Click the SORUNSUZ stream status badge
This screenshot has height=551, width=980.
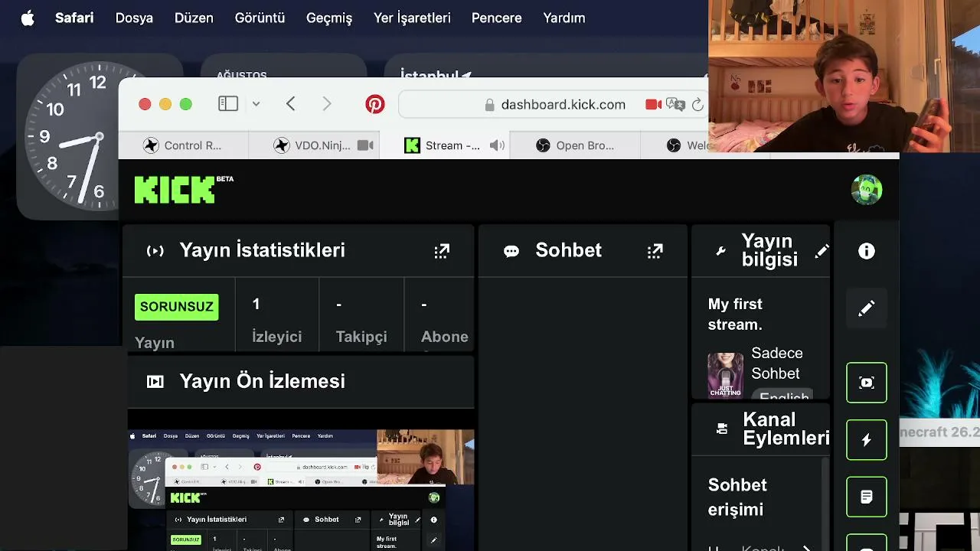tap(177, 307)
